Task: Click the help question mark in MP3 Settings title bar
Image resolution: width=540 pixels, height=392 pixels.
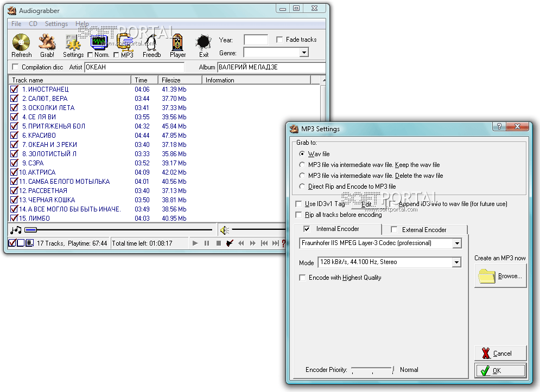Action: coord(499,126)
